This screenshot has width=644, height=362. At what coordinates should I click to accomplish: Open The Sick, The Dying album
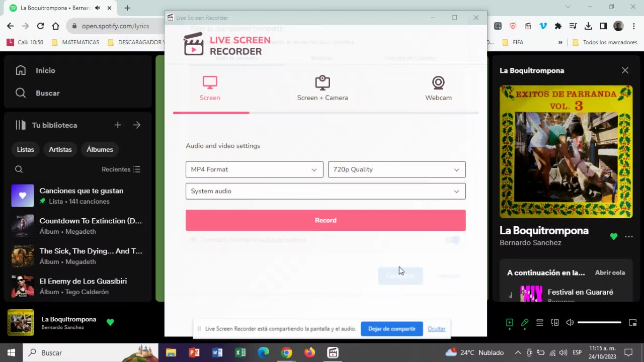pos(78,256)
